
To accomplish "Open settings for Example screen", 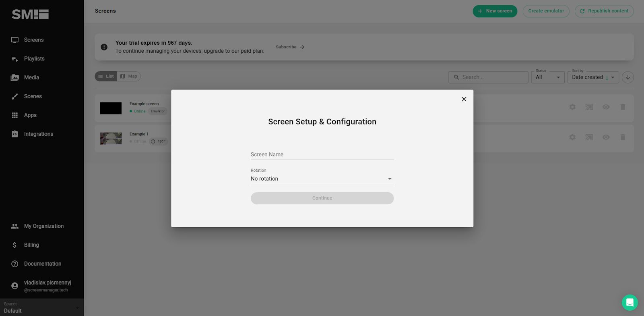I will click(572, 107).
